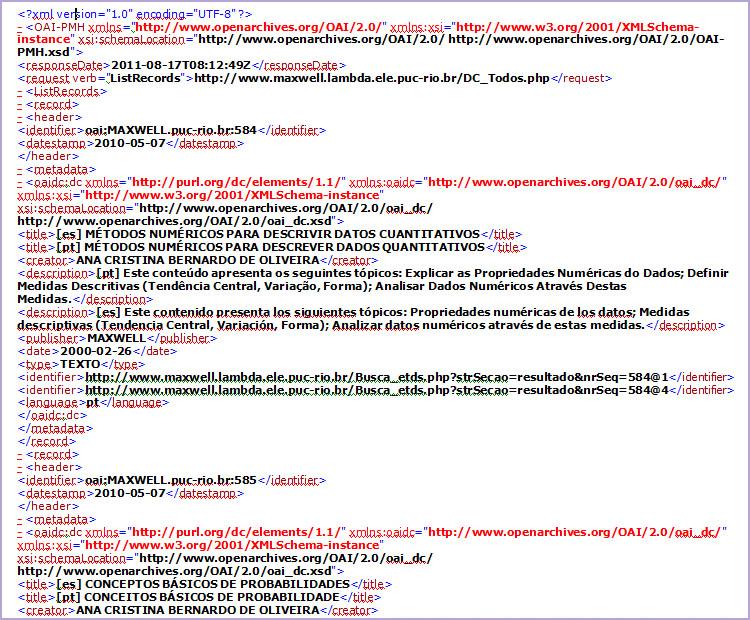Click the title CONCEITOS BÁSICOS DE PROBABILIDADE
Screen dimensions: 750x620
pos(198,597)
